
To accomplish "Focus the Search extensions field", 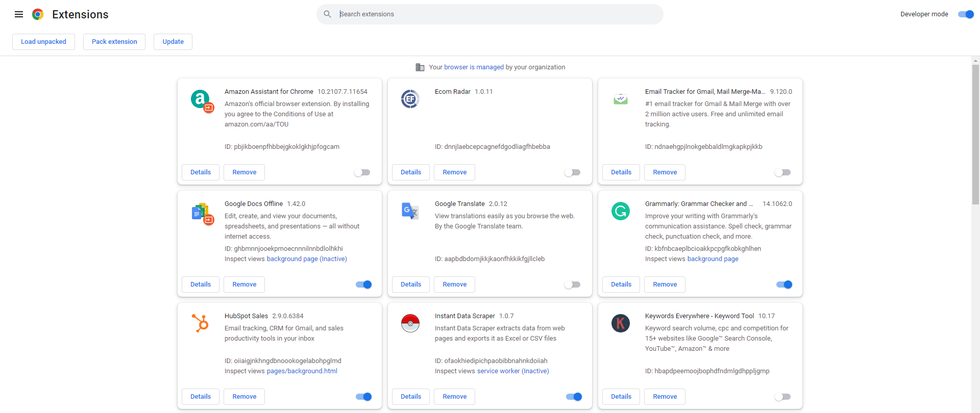I will click(x=490, y=14).
